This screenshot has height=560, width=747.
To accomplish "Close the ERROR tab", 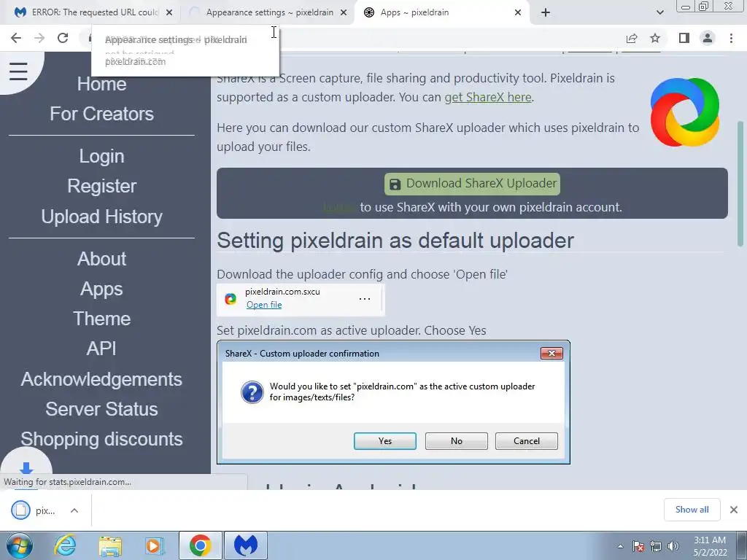I will click(x=169, y=13).
